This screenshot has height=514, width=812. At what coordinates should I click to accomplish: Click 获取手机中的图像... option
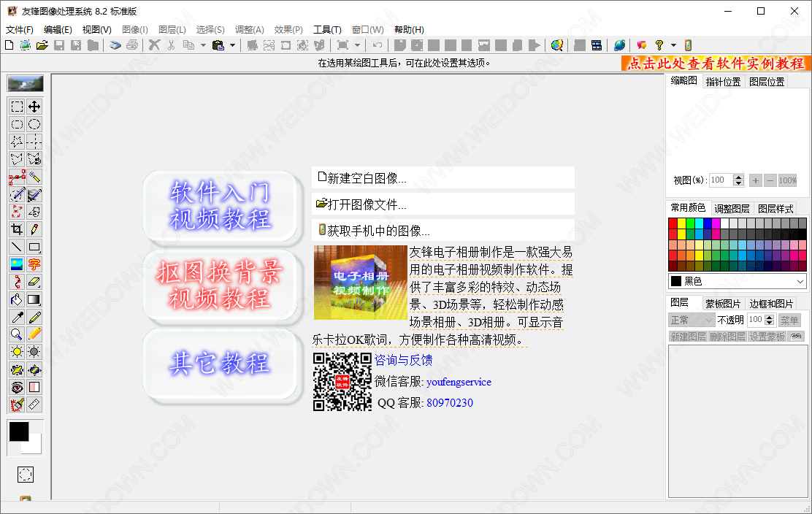tap(443, 230)
